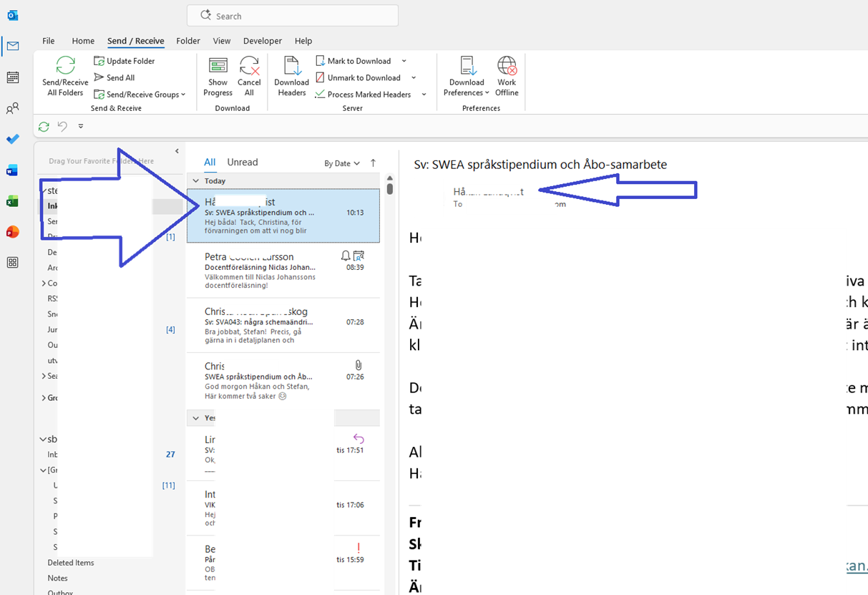Open the email received tis 17:06

(x=283, y=508)
